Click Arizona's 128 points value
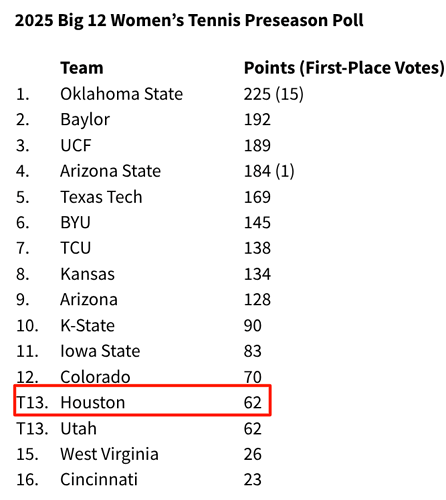 [257, 300]
